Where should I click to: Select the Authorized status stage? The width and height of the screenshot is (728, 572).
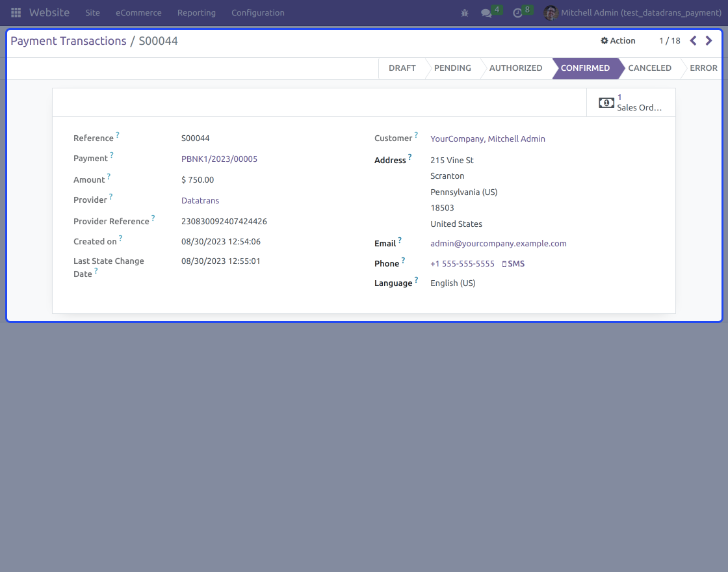pos(515,68)
